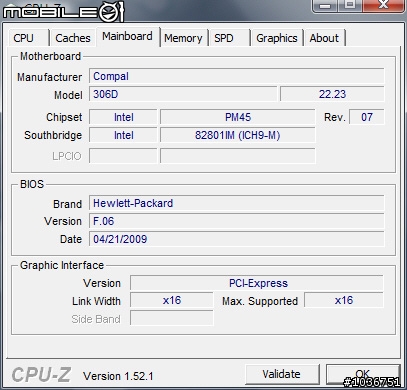Click the Manufacturer label

click(x=49, y=77)
